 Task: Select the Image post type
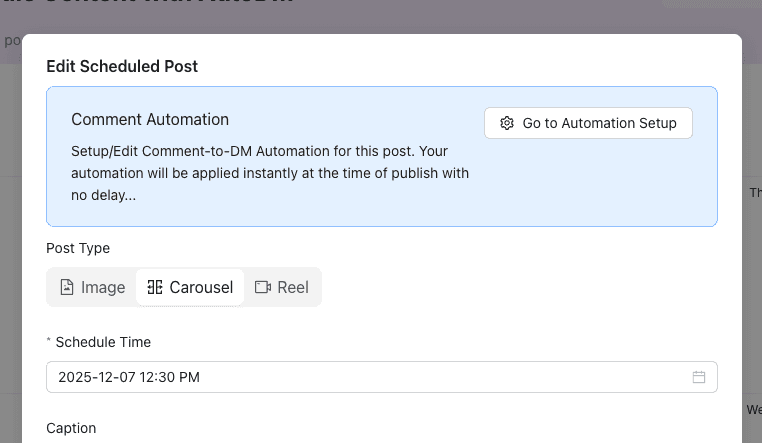[x=92, y=287]
